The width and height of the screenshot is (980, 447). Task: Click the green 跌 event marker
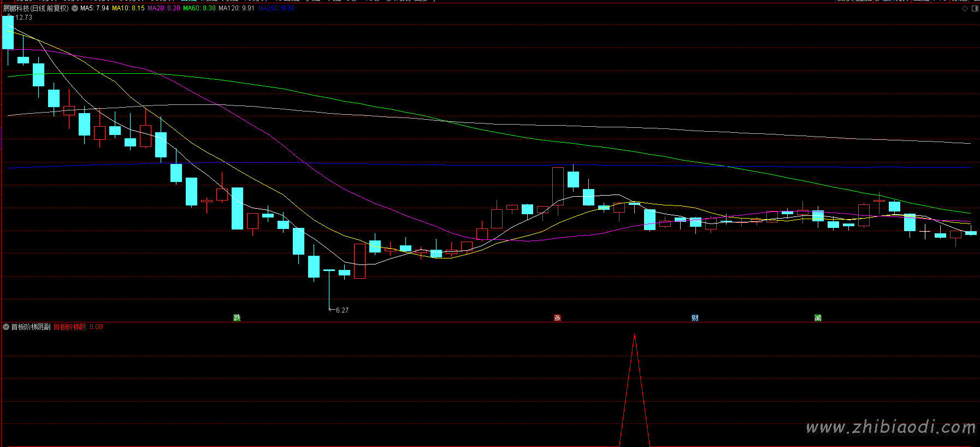click(237, 317)
